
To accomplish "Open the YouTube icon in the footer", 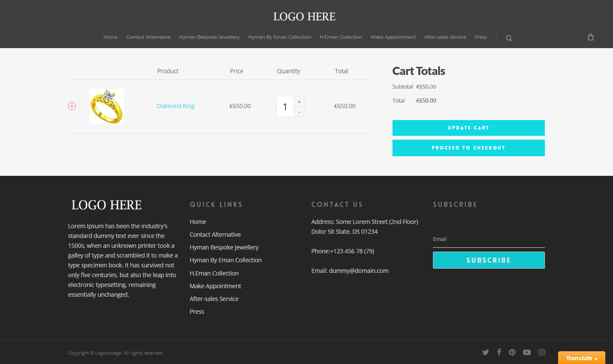I will (x=527, y=352).
